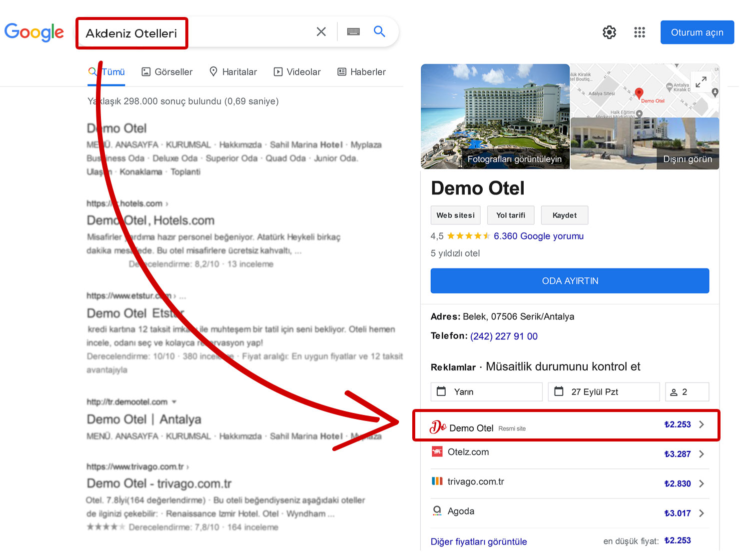
Task: Open the Demo Otel first search result
Action: point(117,128)
